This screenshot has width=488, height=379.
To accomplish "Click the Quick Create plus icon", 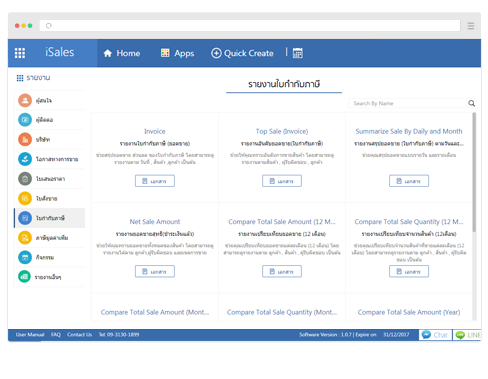I will point(216,53).
